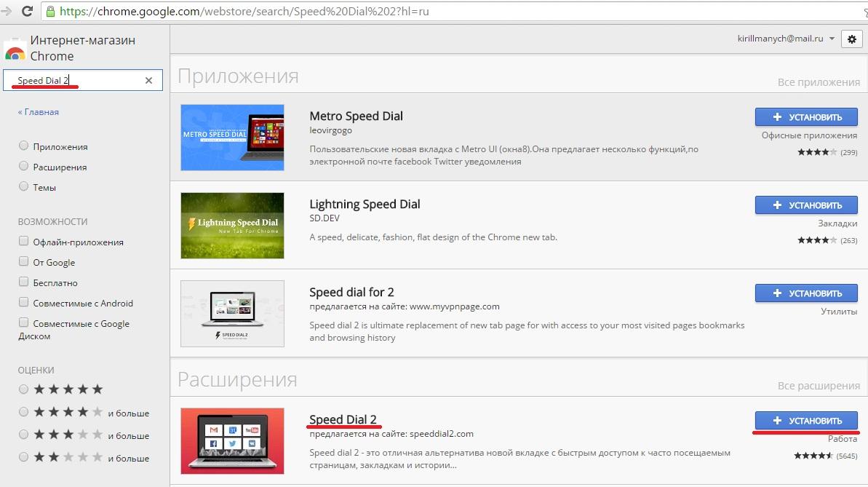Enable Совместимые с Android filter
The image size is (868, 487).
[x=23, y=303]
